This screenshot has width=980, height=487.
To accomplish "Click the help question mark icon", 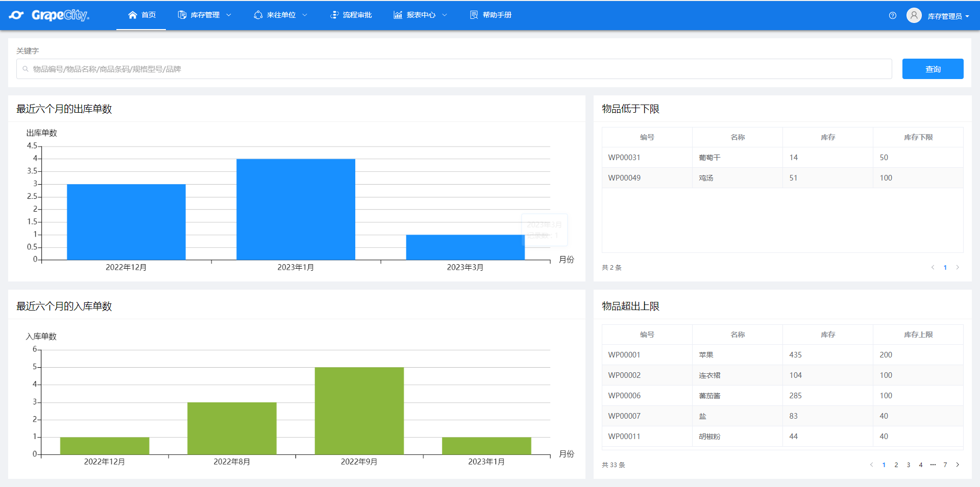I will pos(893,15).
